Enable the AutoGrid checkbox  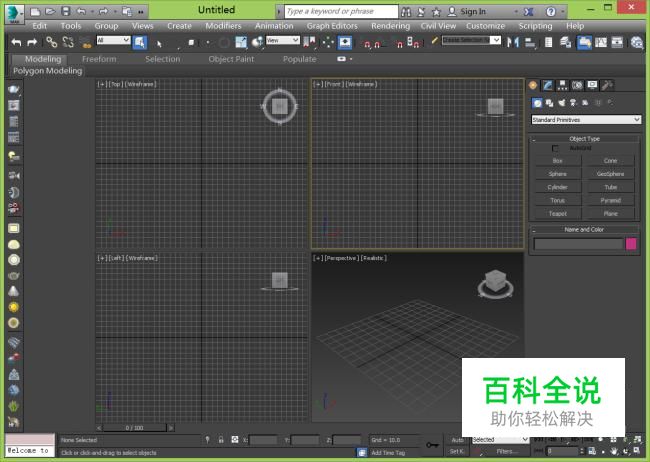tap(556, 148)
